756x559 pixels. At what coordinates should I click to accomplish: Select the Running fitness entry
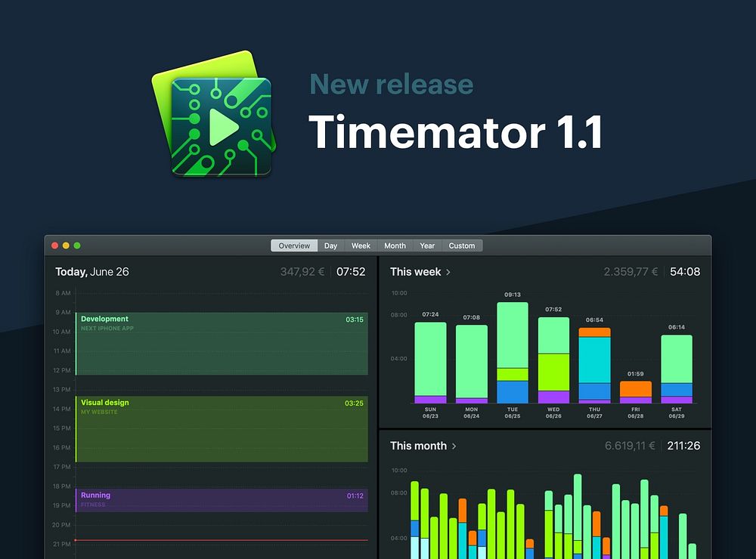222,500
